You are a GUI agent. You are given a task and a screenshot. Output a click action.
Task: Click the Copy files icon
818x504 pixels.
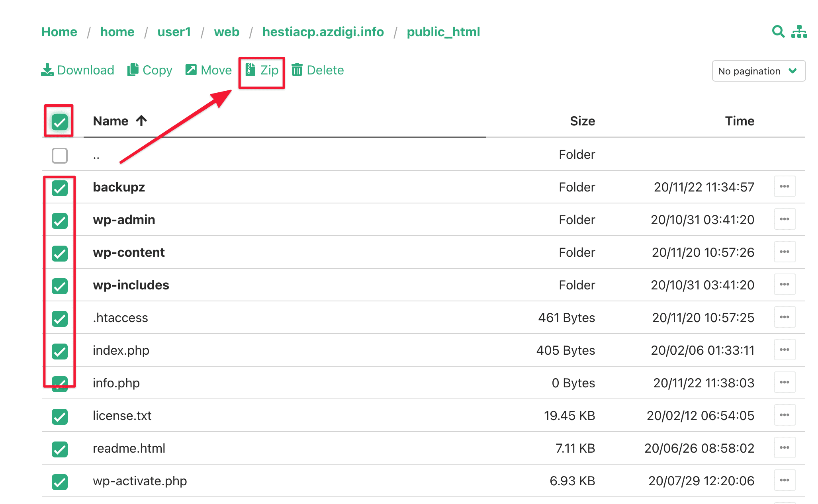133,70
